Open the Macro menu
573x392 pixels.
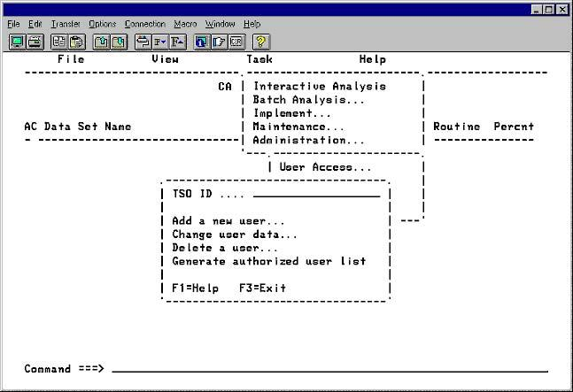coord(185,24)
